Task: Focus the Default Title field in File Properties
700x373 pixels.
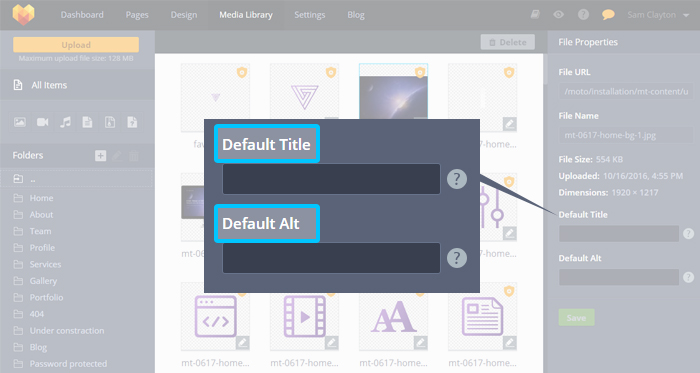Action: 619,233
